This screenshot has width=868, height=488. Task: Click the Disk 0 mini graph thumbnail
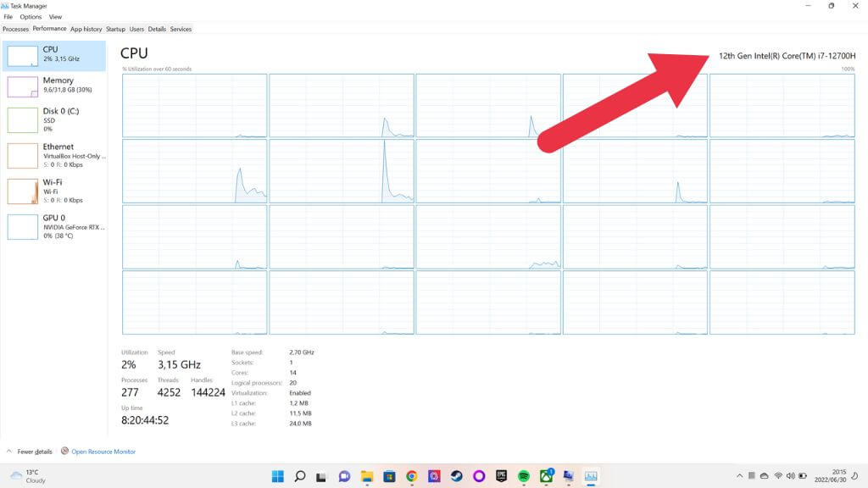tap(23, 120)
